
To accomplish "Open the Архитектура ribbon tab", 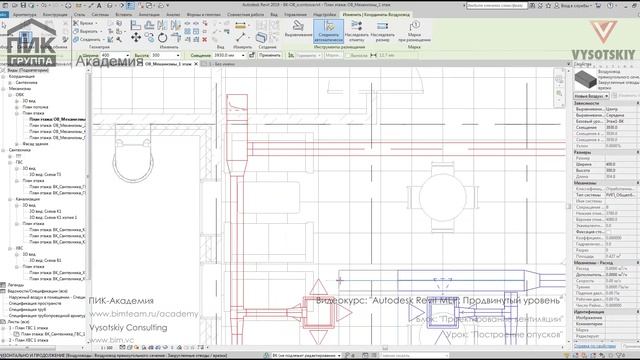I will (x=24, y=14).
